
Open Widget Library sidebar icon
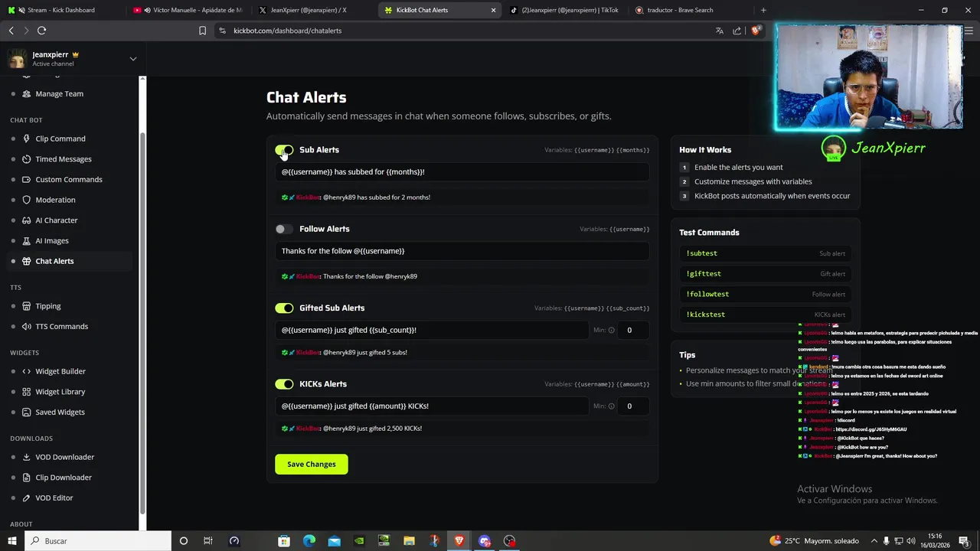pos(26,392)
